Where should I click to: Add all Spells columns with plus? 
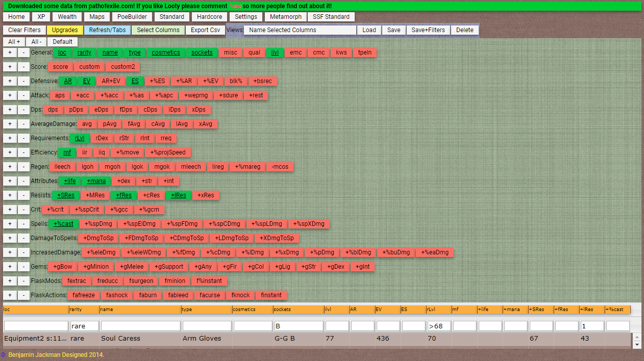pyautogui.click(x=10, y=224)
